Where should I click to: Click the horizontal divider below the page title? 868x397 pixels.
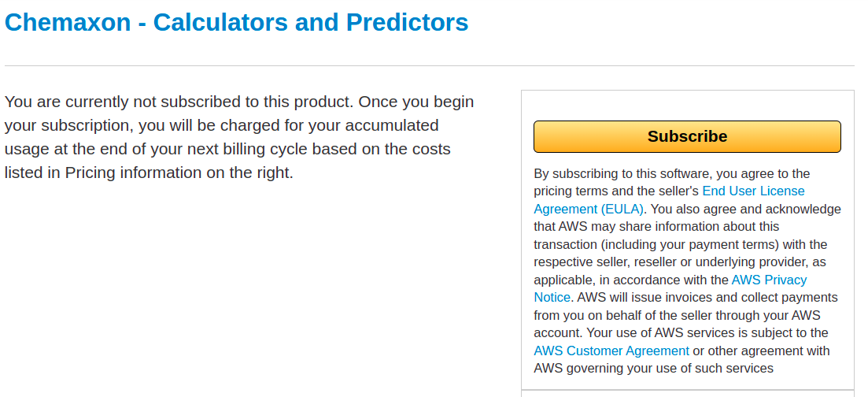(x=429, y=65)
